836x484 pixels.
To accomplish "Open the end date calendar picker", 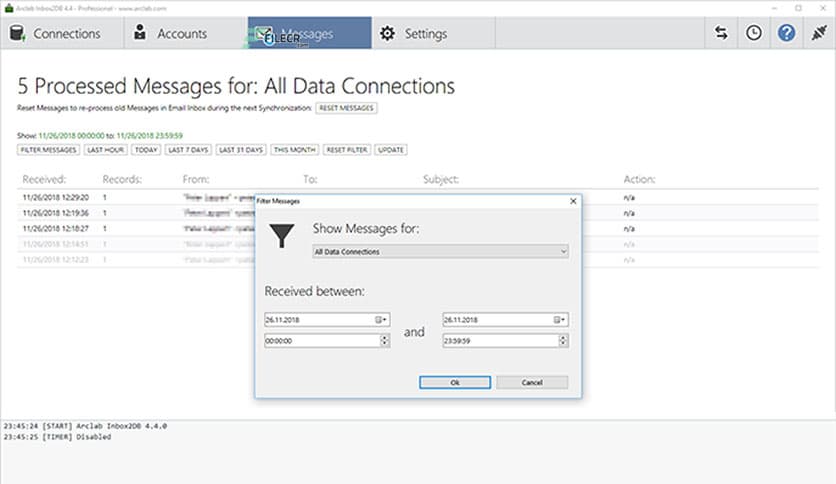I will coord(560,320).
